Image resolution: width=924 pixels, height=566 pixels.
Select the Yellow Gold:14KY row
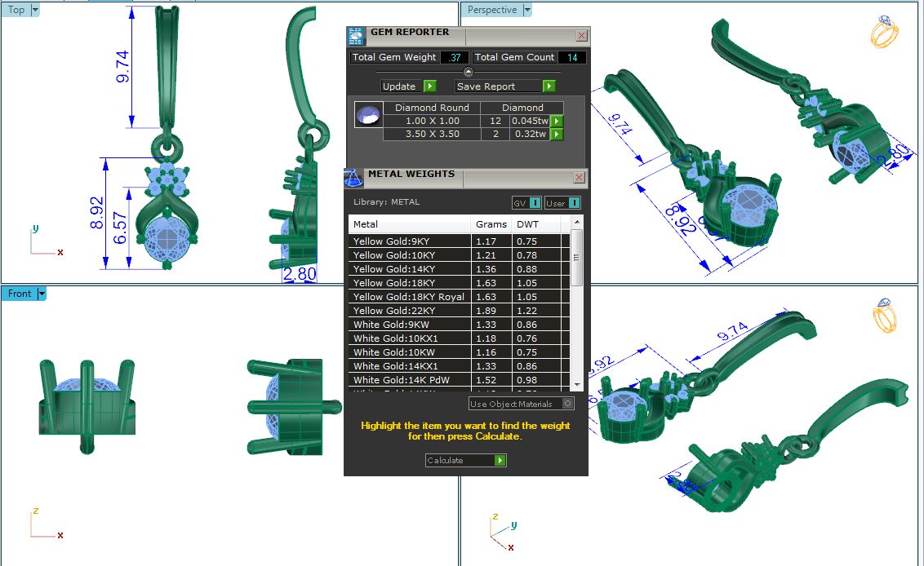[410, 269]
